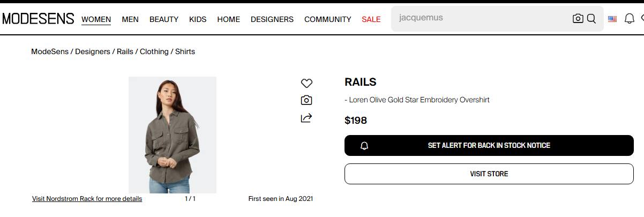Visit Nordstrom Rack for more details link
The image size is (644, 217).
tap(87, 199)
